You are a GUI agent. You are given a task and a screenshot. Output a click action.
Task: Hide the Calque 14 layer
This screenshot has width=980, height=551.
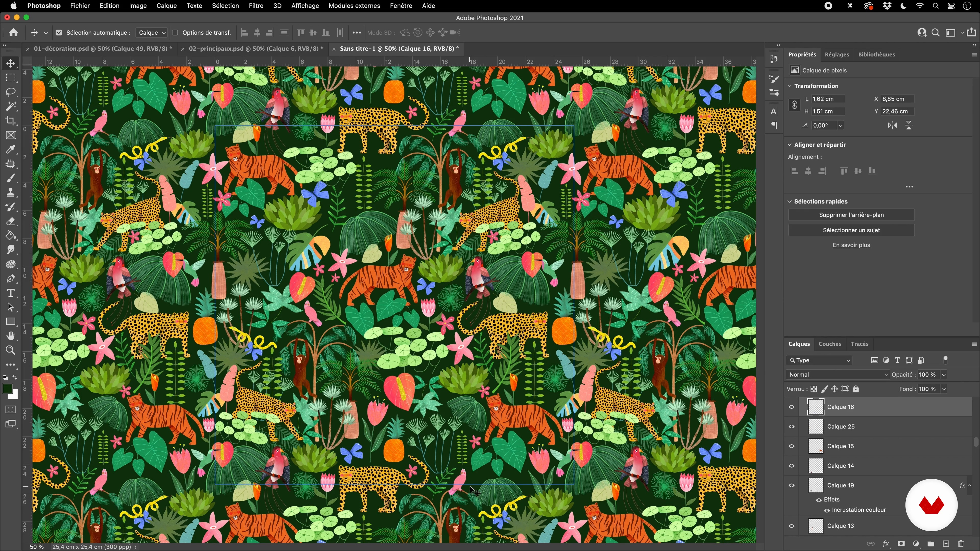click(792, 466)
